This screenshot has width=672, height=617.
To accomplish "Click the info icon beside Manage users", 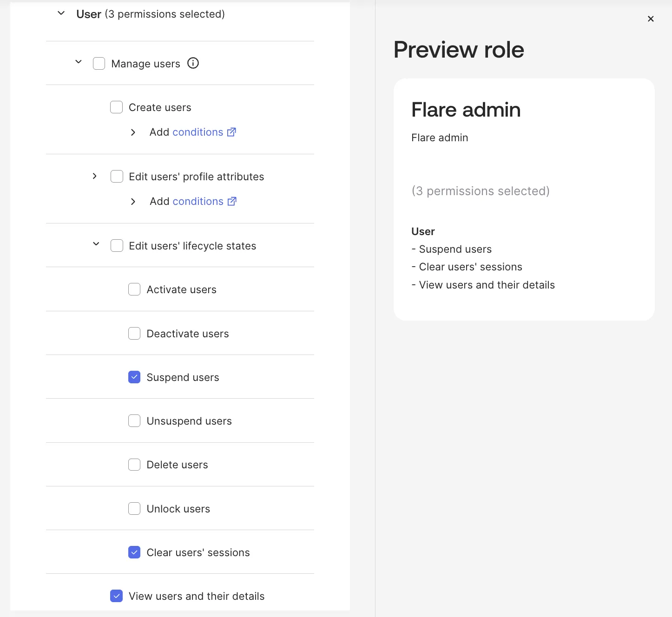I will pyautogui.click(x=193, y=63).
